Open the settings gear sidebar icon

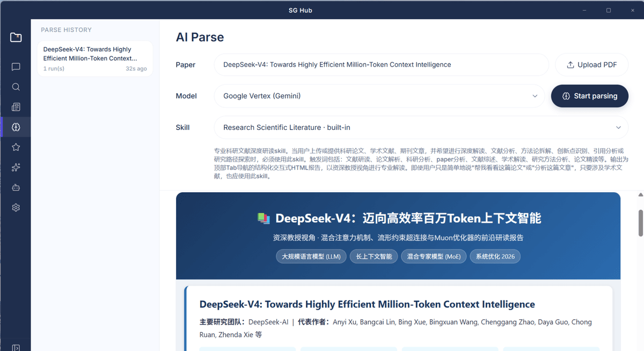point(16,208)
